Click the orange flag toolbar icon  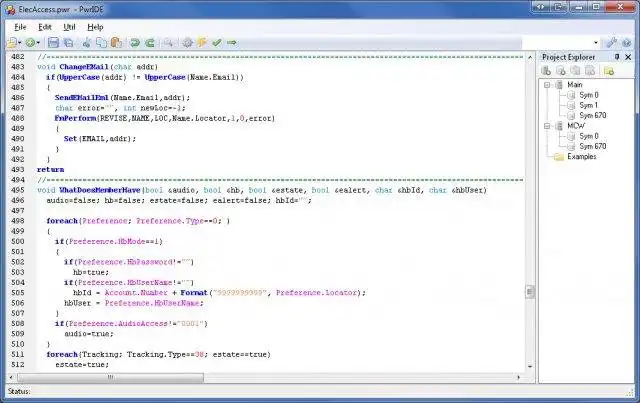(x=202, y=42)
